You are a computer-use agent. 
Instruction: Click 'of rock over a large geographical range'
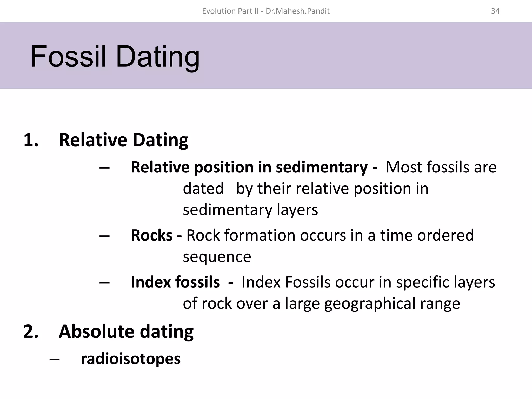click(x=321, y=303)
